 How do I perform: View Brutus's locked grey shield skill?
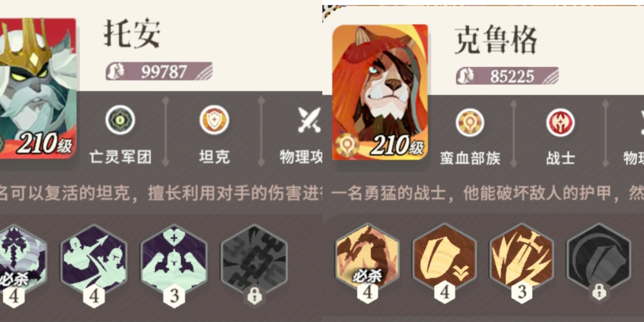click(x=599, y=256)
